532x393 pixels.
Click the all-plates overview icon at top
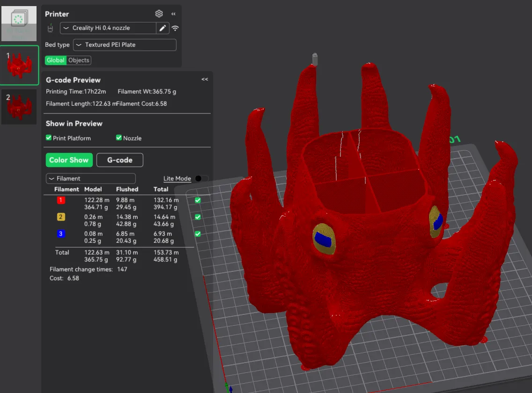pos(19,23)
